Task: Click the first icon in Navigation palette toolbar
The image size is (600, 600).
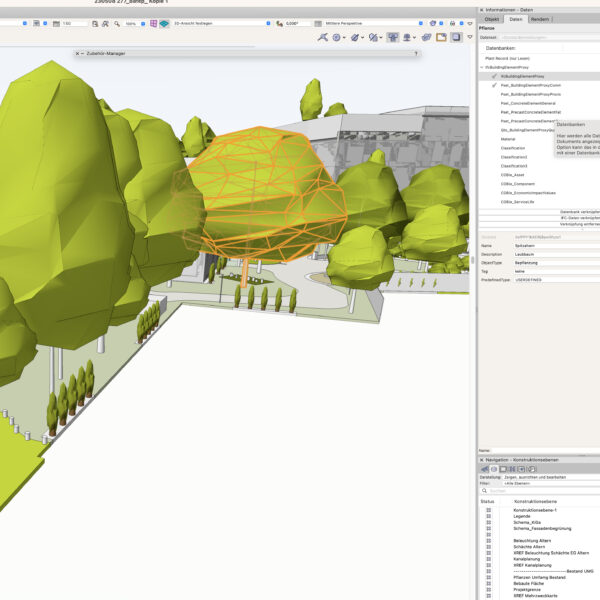Action: coord(484,468)
